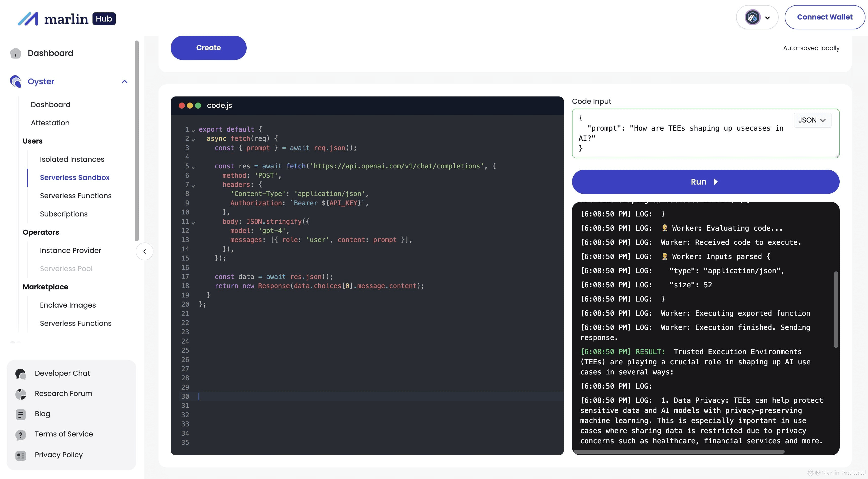Open Subscriptions page

64,214
